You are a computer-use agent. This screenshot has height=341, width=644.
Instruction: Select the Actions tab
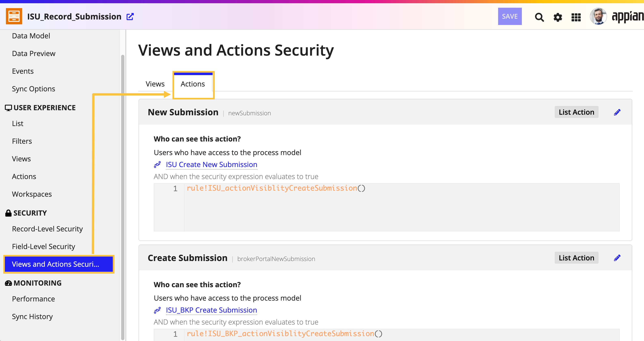(193, 84)
